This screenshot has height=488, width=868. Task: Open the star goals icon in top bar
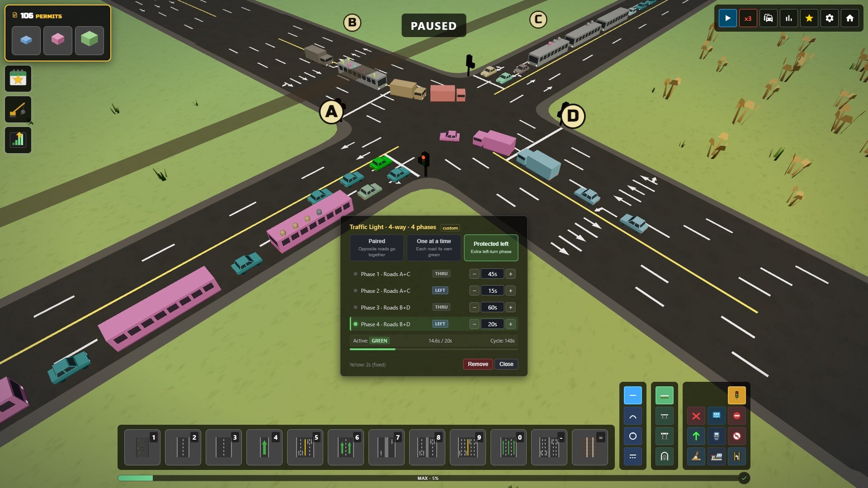809,18
